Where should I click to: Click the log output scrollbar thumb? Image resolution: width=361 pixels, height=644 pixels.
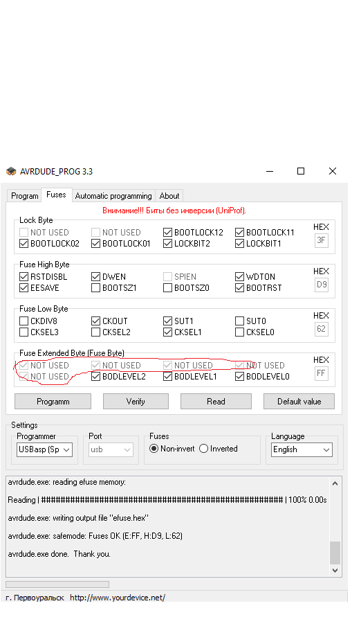coord(335,553)
